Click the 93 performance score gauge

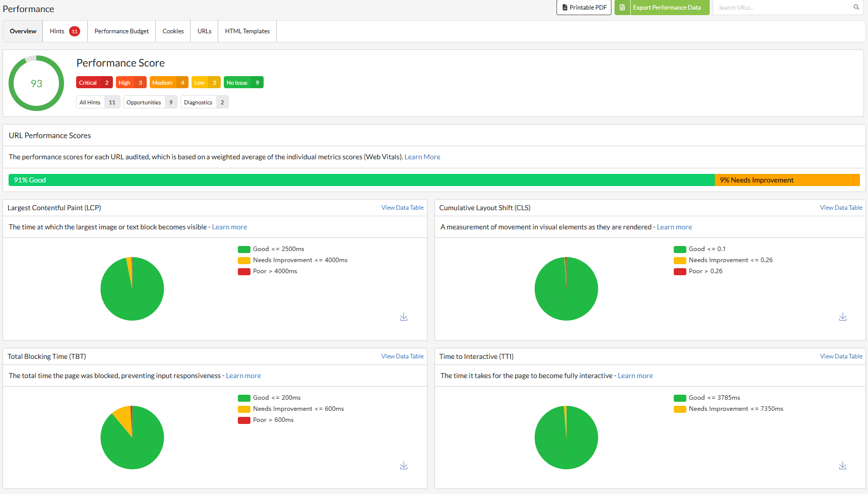coord(36,83)
